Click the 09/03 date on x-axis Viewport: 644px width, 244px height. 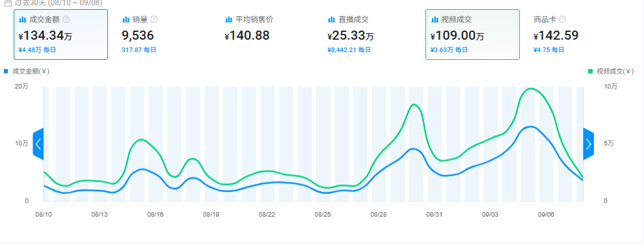pyautogui.click(x=490, y=215)
